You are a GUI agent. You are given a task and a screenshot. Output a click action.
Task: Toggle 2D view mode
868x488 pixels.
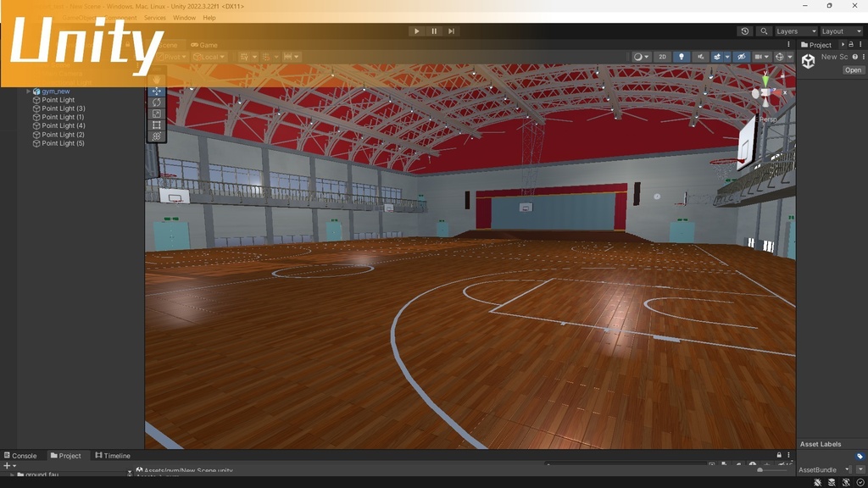pos(662,57)
